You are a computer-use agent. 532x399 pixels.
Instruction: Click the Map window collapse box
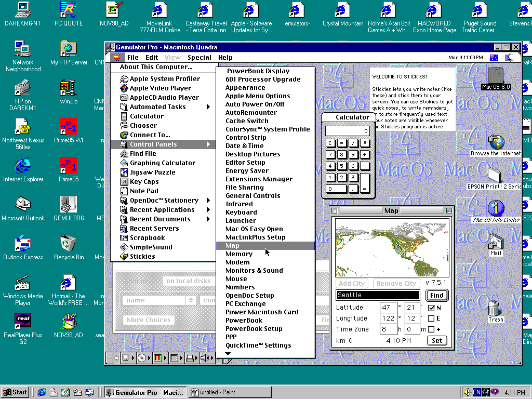click(449, 211)
